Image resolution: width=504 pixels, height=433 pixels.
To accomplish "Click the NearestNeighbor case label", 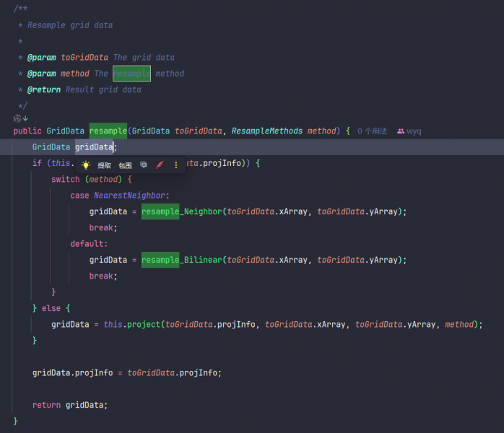I will click(x=131, y=196).
